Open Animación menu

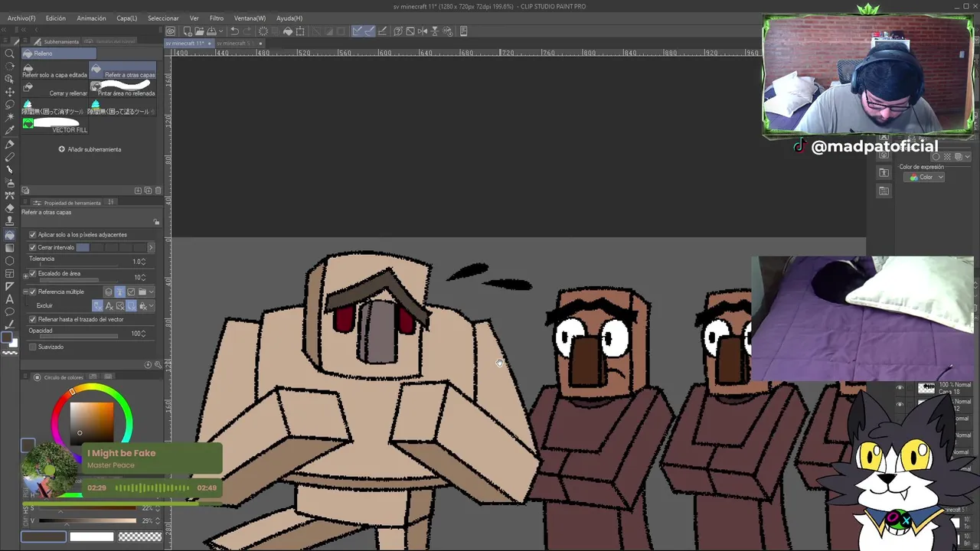(x=92, y=18)
